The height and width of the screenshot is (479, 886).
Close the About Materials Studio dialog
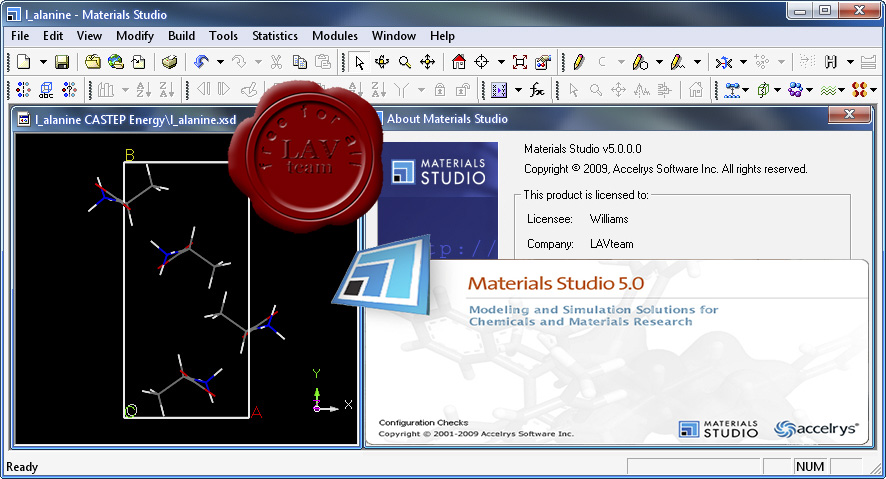pyautogui.click(x=849, y=114)
